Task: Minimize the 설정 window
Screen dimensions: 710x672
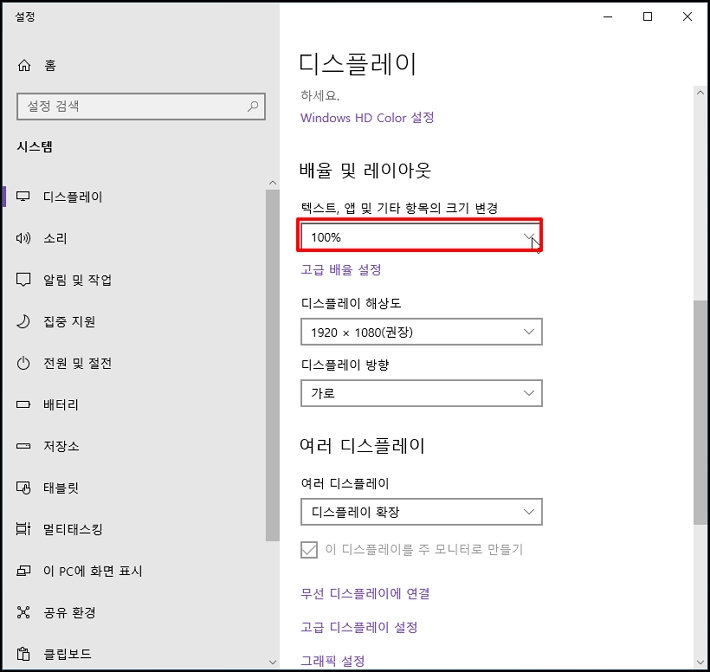Action: 608,17
